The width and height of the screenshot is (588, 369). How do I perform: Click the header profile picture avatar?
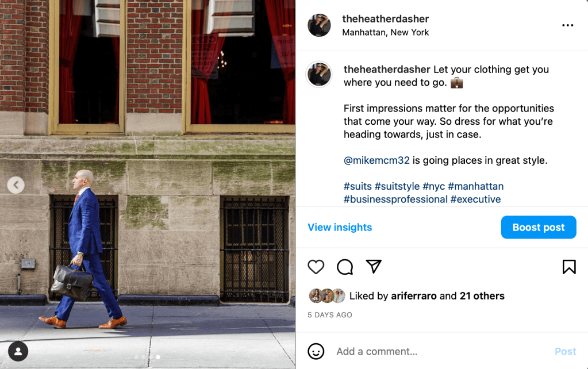click(x=319, y=25)
